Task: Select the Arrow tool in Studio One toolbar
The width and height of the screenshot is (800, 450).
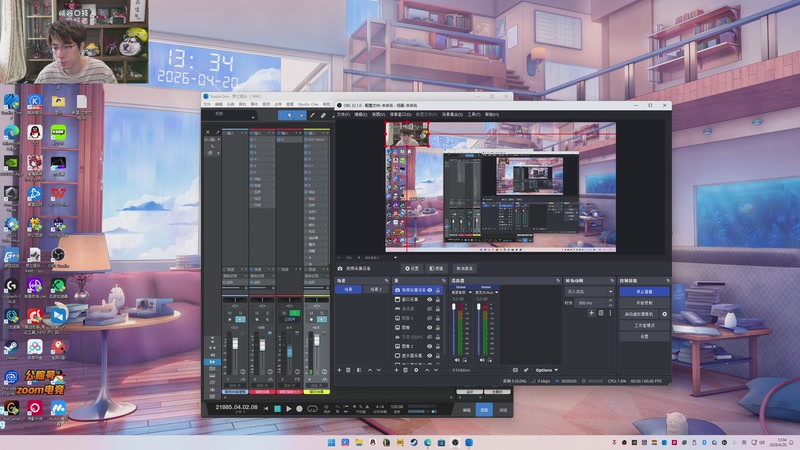Action: coord(289,116)
